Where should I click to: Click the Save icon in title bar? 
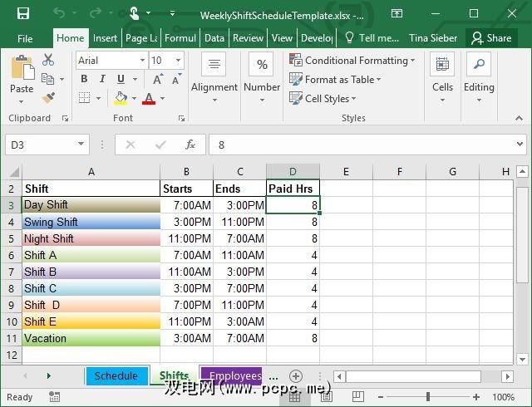click(x=23, y=14)
